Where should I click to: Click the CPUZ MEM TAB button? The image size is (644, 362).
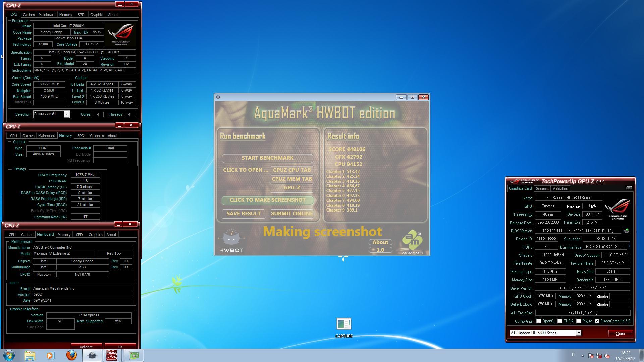point(292,179)
